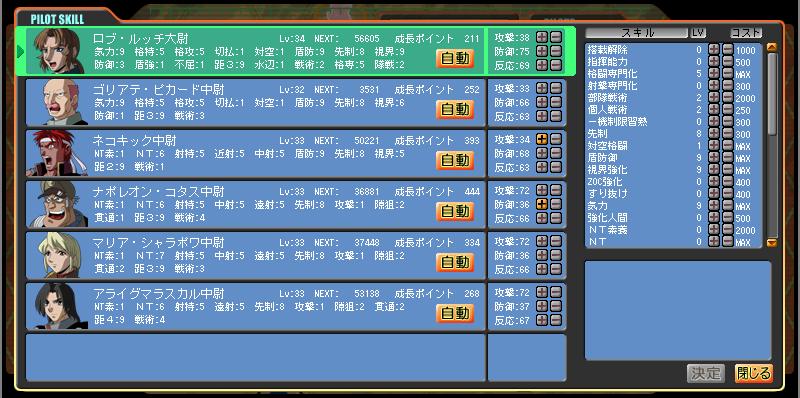Select the PILOT SKILL tab title
Image resolution: width=800 pixels, height=398 pixels.
[x=57, y=20]
